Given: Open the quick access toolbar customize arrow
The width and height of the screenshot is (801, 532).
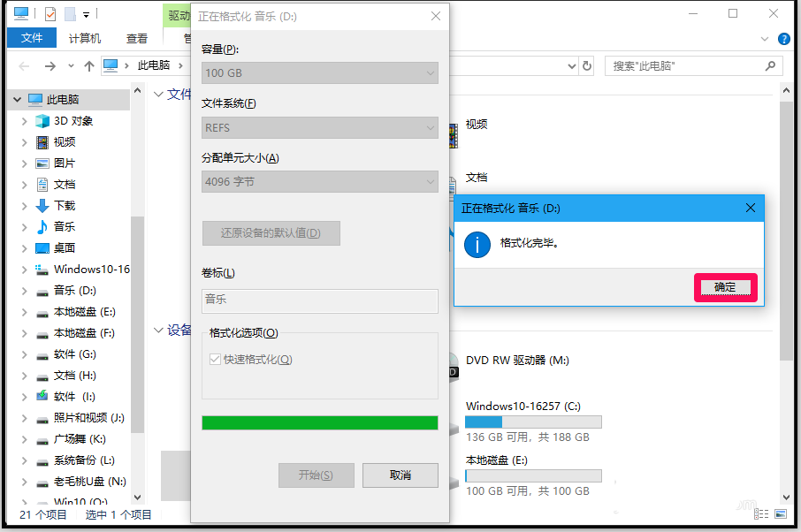Looking at the screenshot, I should (x=87, y=14).
